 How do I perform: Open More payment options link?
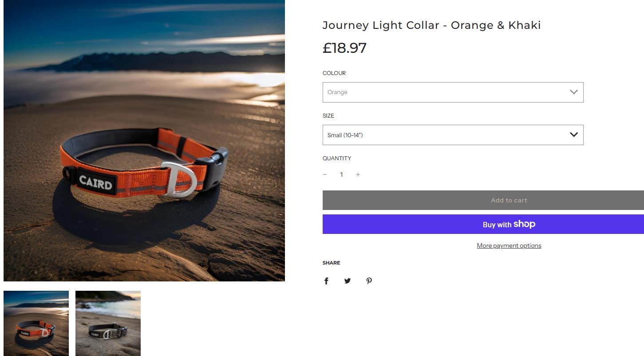(x=509, y=245)
